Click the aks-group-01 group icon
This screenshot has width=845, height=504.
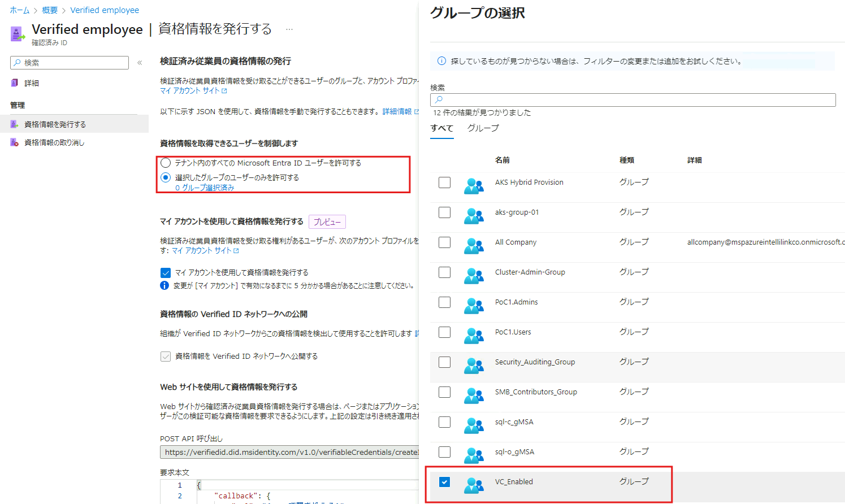point(474,216)
